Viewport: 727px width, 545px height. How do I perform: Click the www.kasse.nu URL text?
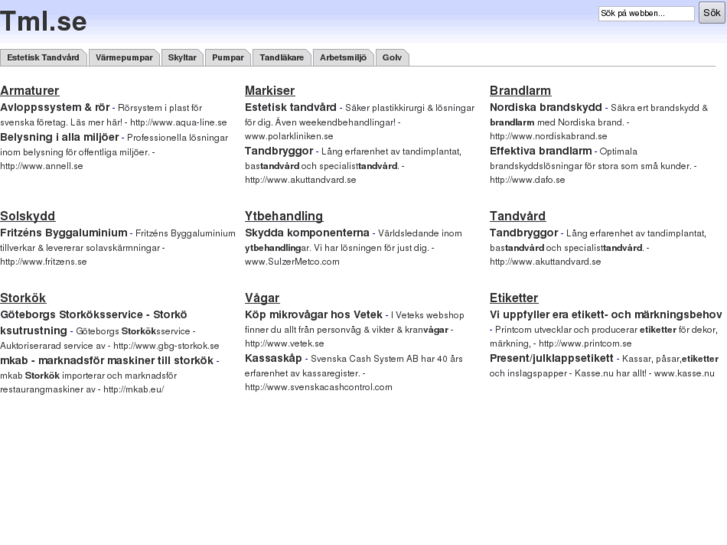[684, 373]
